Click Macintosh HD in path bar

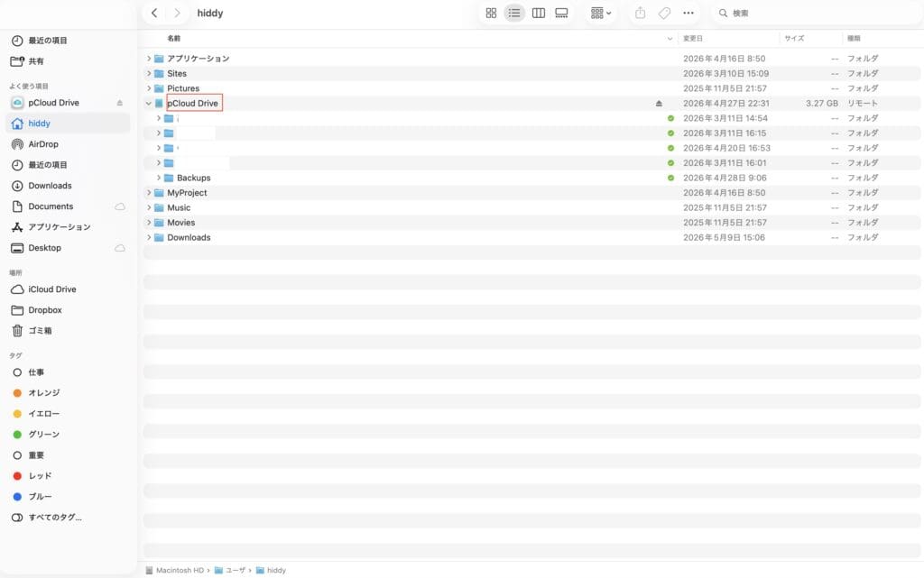click(175, 571)
